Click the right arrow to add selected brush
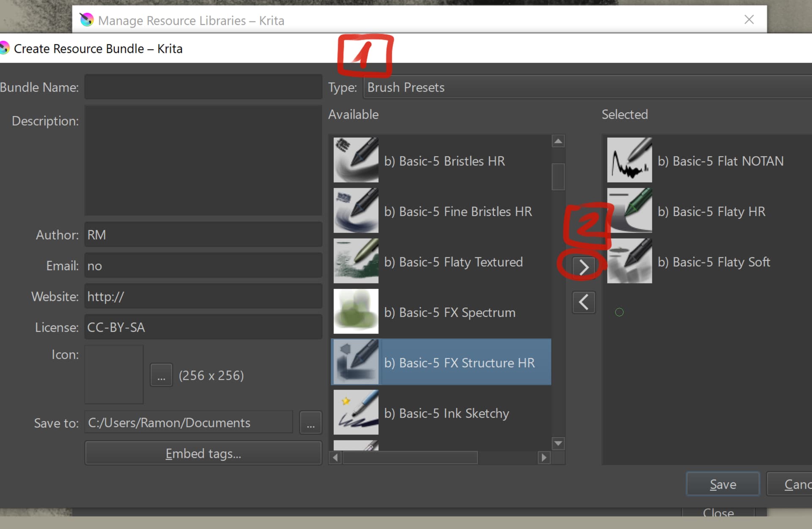Viewport: 812px width, 529px height. (584, 267)
